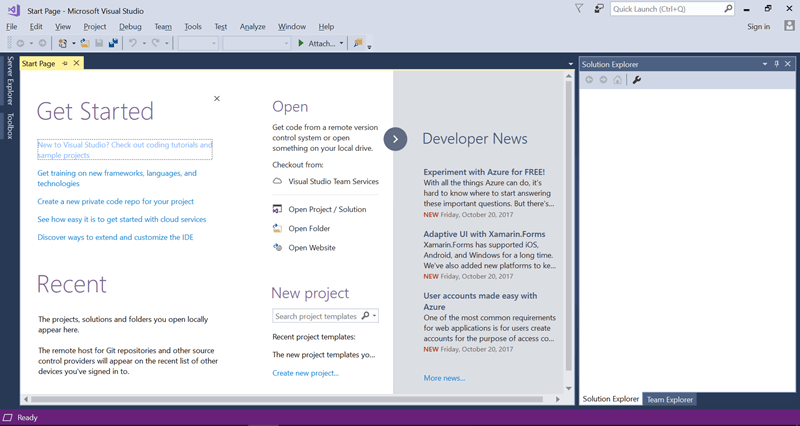Screen dimensions: 800x426
Task: Click the Create new project link
Action: [305, 373]
